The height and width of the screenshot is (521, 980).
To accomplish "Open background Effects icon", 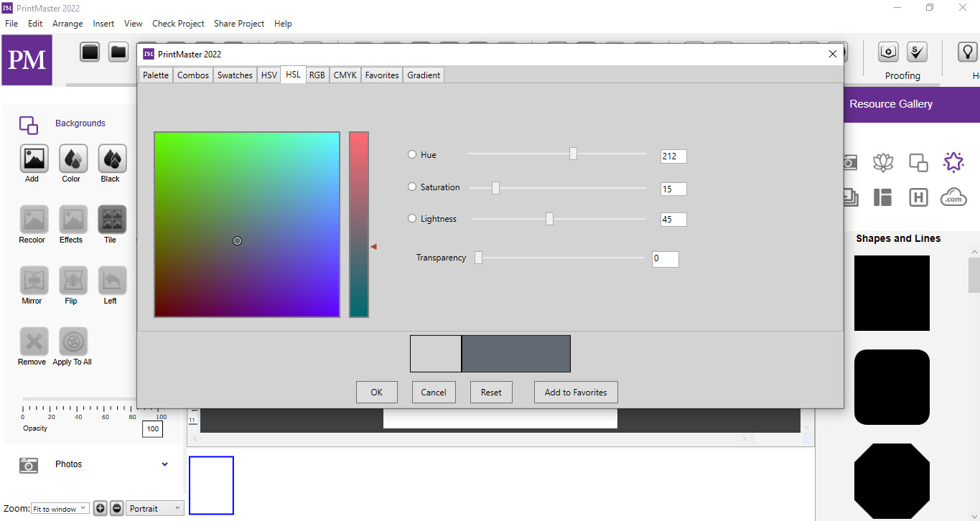I will tap(73, 220).
